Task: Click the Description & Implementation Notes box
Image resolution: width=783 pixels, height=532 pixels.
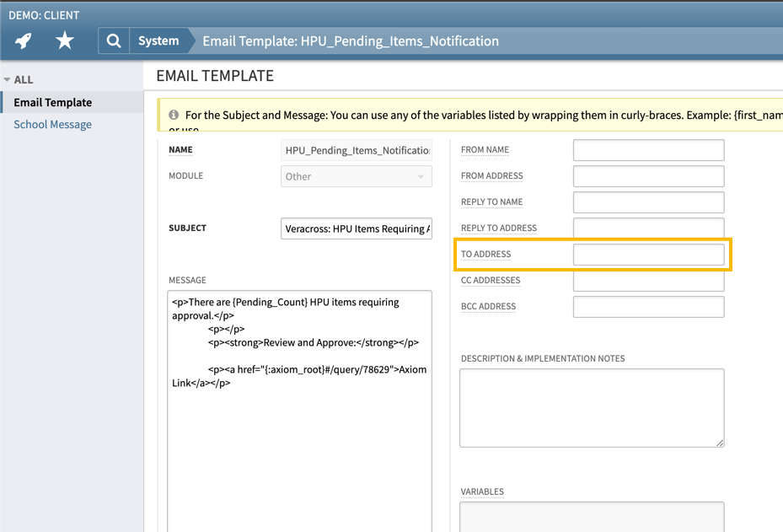Action: (x=591, y=407)
